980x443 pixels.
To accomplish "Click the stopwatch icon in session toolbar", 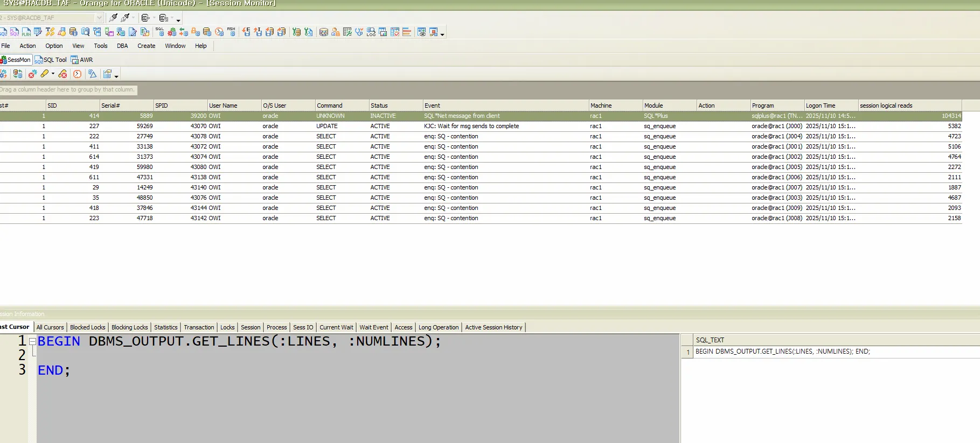I will 78,74.
